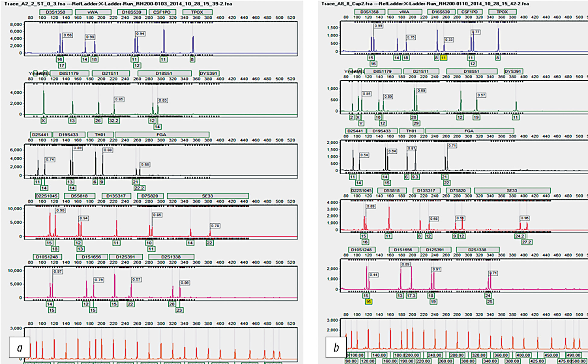Select yellow-highlighted allele 16 in panel b
This screenshot has height=364, width=588.
(x=368, y=301)
